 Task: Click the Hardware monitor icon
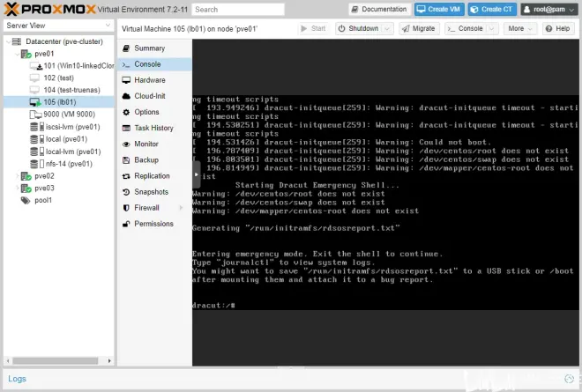(126, 80)
